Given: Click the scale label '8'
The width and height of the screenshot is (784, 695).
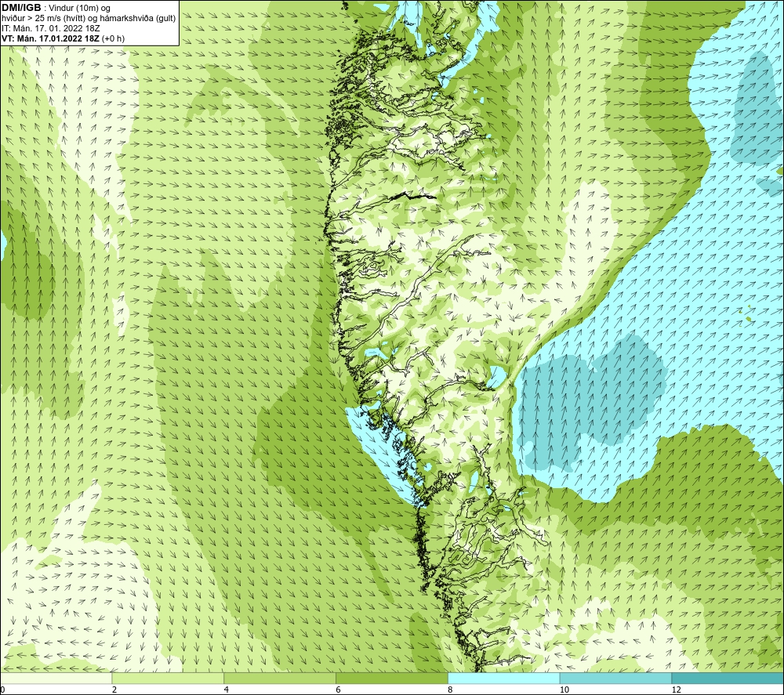Looking at the screenshot, I should tap(451, 690).
